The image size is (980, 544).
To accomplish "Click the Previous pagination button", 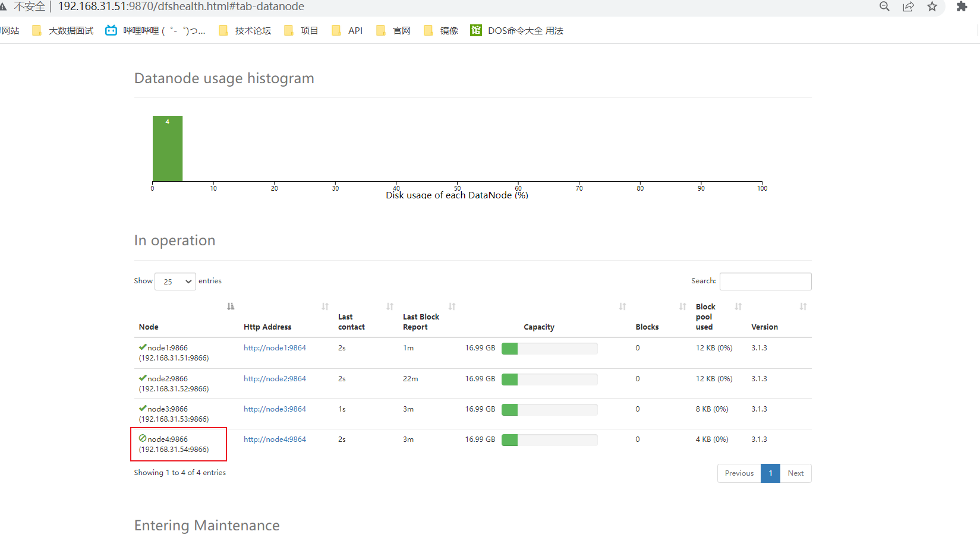I will pyautogui.click(x=739, y=473).
